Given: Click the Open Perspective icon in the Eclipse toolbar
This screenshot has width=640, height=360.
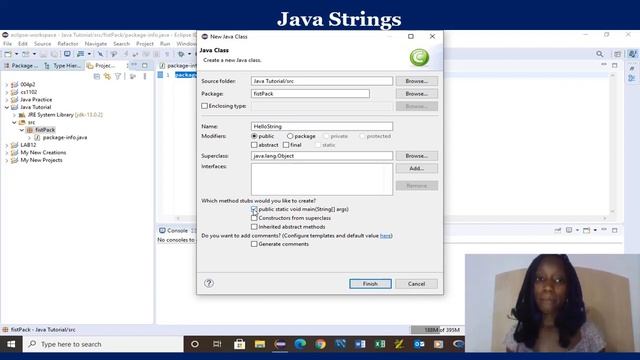Looking at the screenshot, I should pos(618,54).
